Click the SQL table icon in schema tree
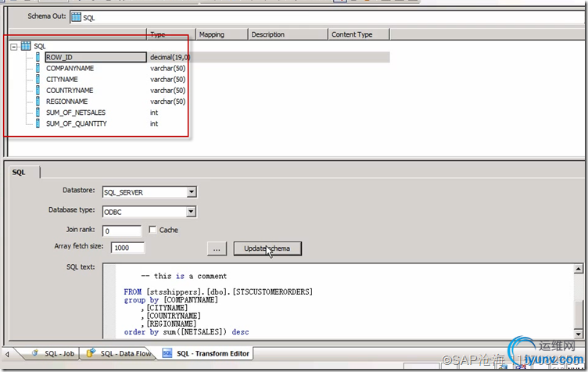Viewport: 588px width, 372px height. tap(26, 46)
